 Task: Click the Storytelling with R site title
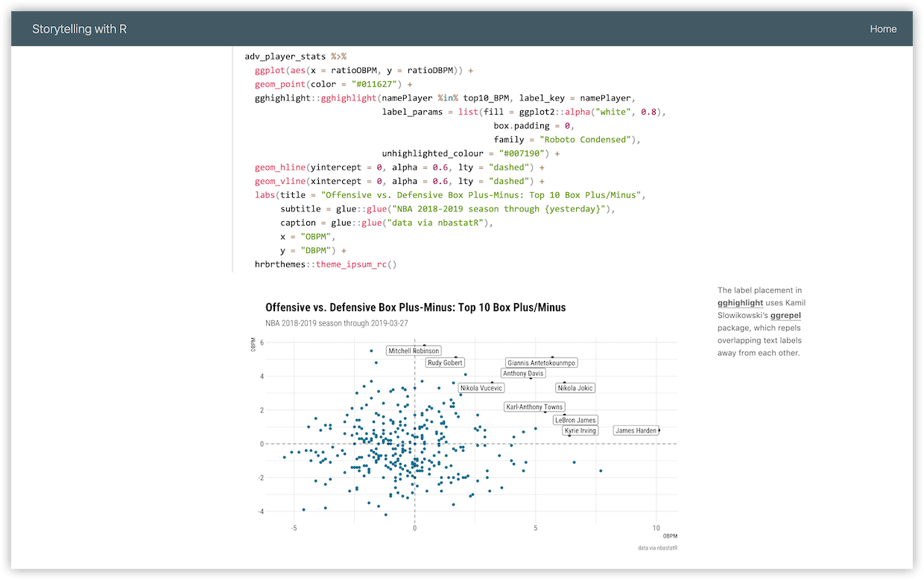79,28
